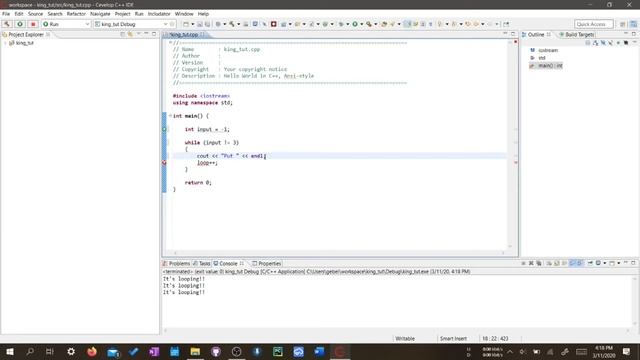This screenshot has height=360, width=640.
Task: Click the hammer Build button in launch bar
Action: pyautogui.click(x=7, y=24)
